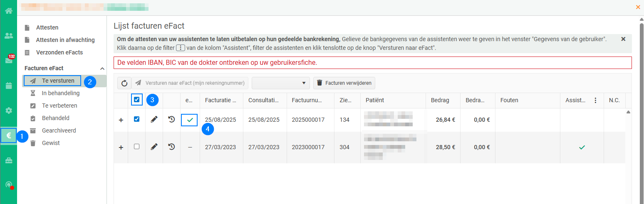Select the euro billing icon in sidebar

coord(8,135)
